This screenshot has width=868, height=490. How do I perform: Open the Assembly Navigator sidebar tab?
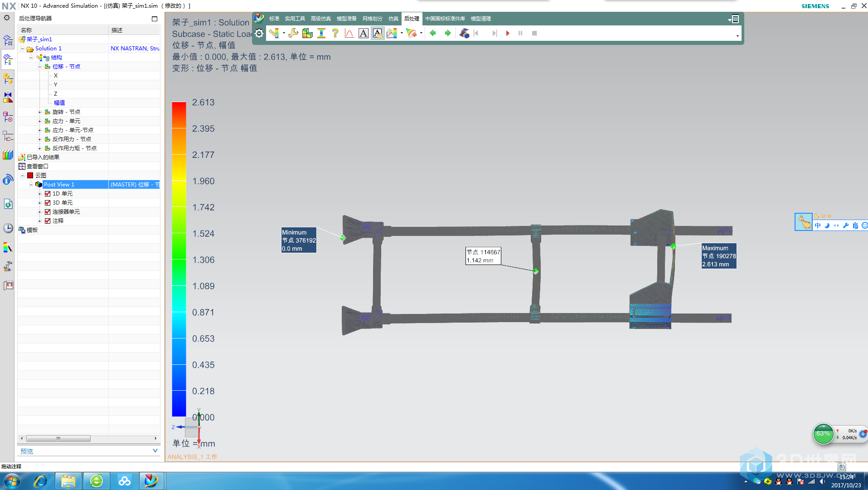[x=8, y=78]
